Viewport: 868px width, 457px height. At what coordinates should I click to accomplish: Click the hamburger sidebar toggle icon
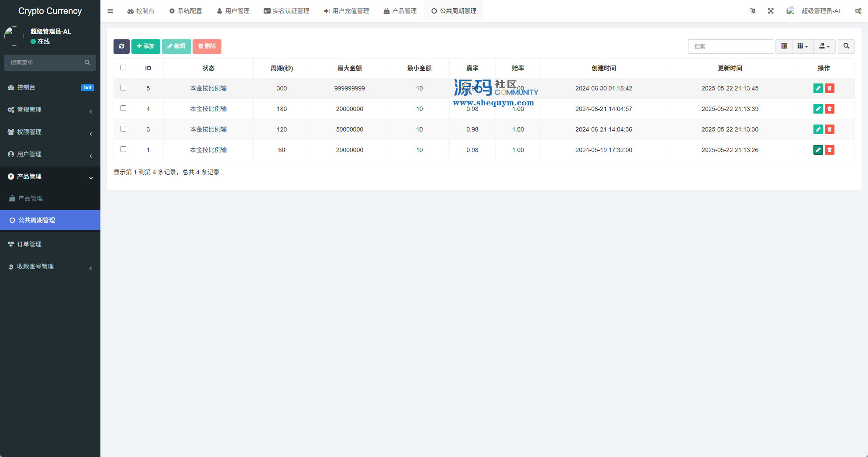[x=110, y=11]
